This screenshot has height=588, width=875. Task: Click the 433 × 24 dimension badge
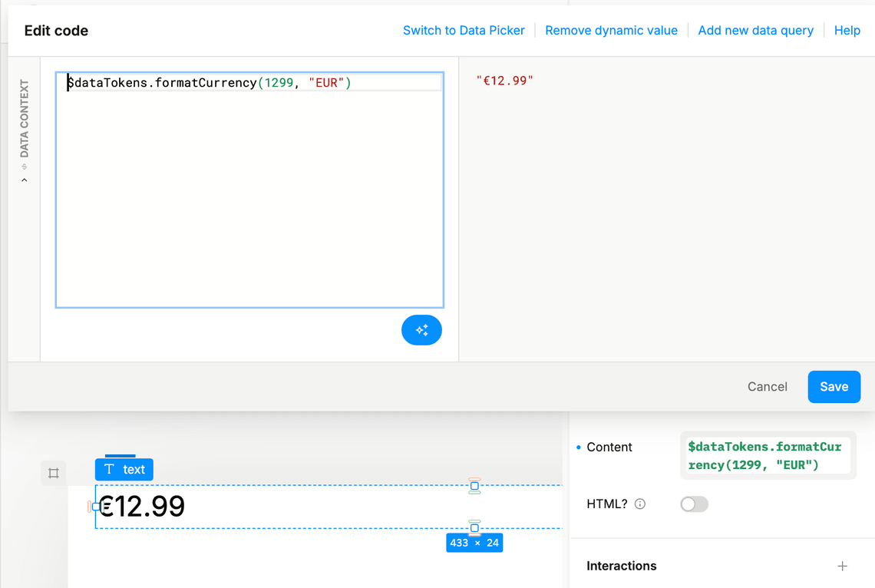[474, 542]
